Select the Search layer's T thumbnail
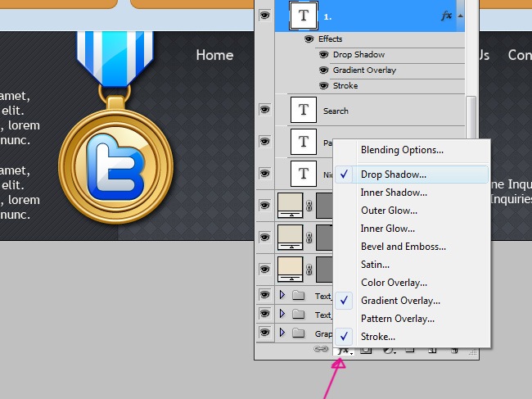The height and width of the screenshot is (399, 532). tap(304, 110)
